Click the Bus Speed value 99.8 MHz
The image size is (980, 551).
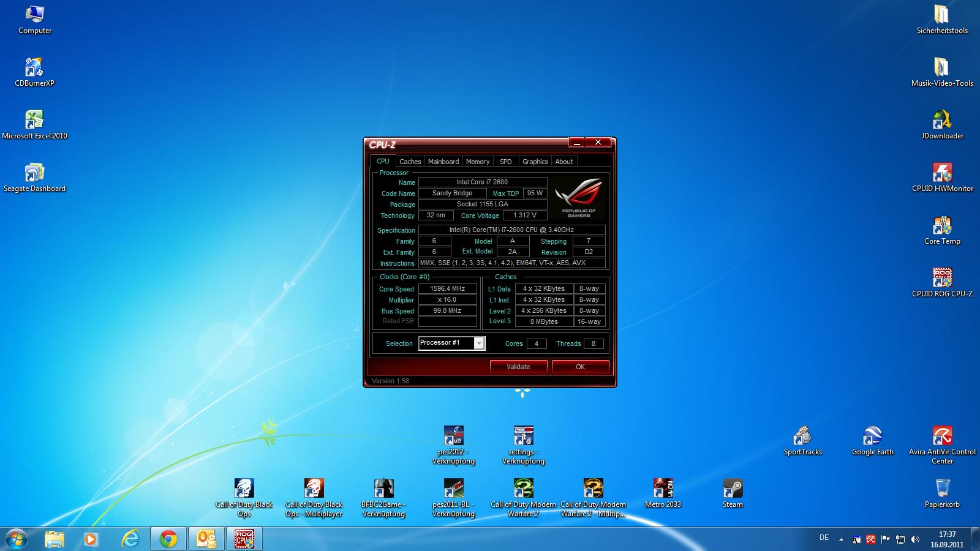pos(447,310)
